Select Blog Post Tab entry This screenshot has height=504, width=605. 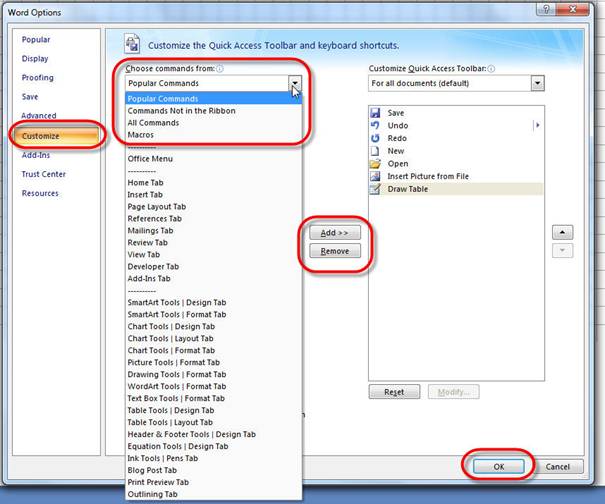pyautogui.click(x=213, y=470)
